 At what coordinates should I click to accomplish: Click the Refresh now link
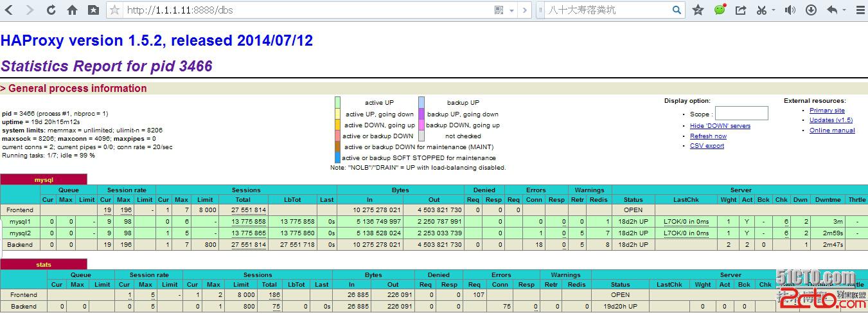708,136
